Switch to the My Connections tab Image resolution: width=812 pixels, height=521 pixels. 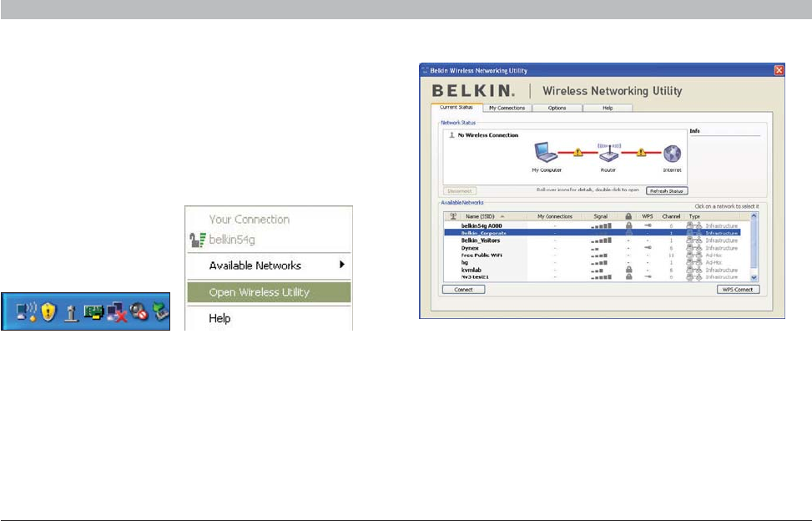click(507, 108)
